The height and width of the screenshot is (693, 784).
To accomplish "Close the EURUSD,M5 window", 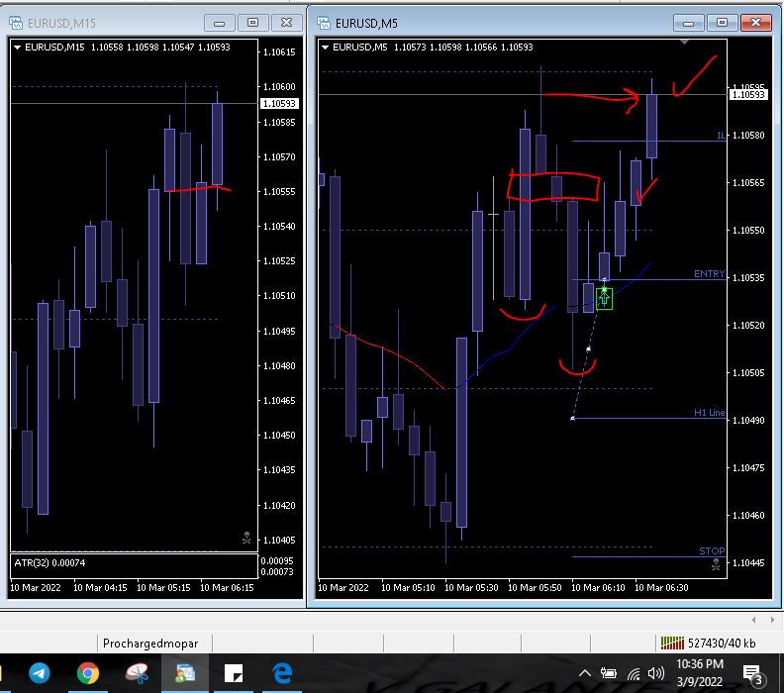I will point(755,23).
